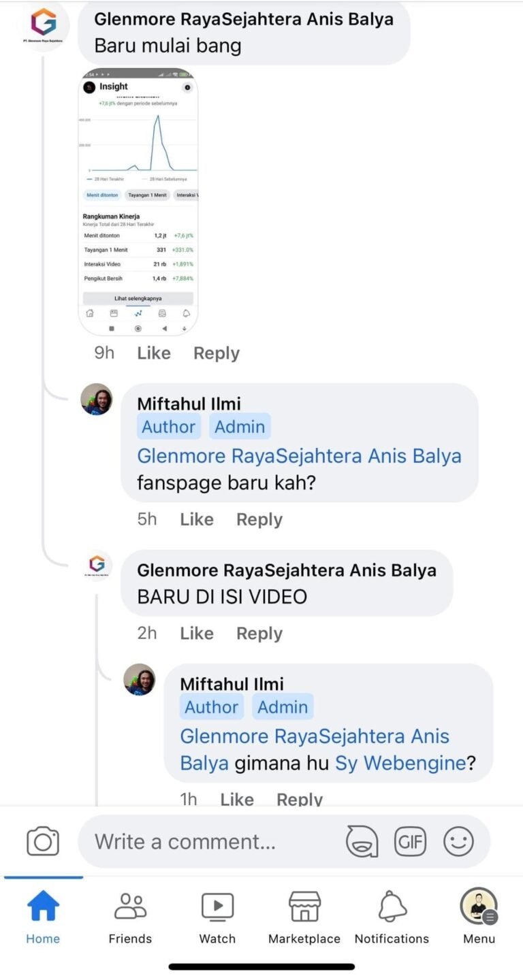The width and height of the screenshot is (523, 980).
Task: Open the Friends tab
Action: 130,916
